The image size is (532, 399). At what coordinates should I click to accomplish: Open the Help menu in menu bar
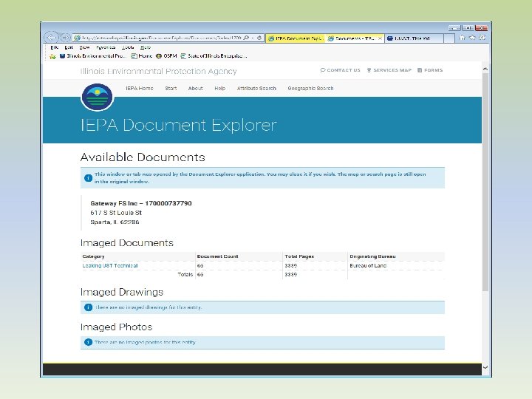[146, 47]
